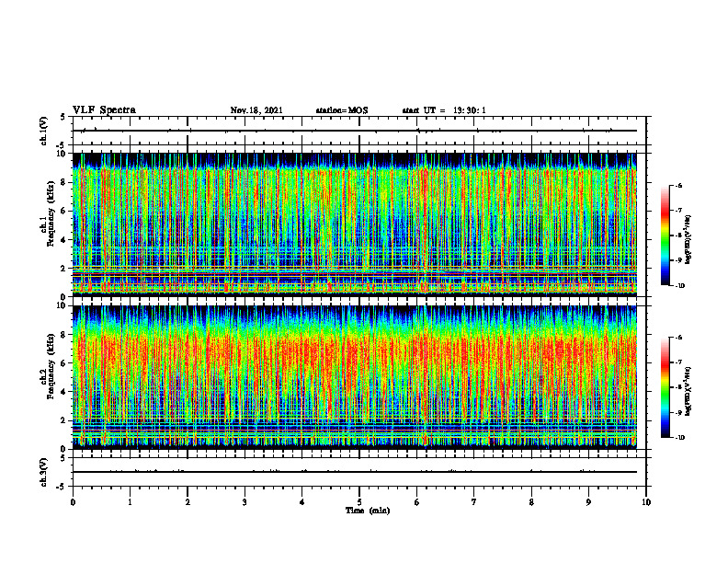The width and height of the screenshot is (728, 563).
Task: Click the ch.2 spectrogram color bar
Action: pos(665,387)
